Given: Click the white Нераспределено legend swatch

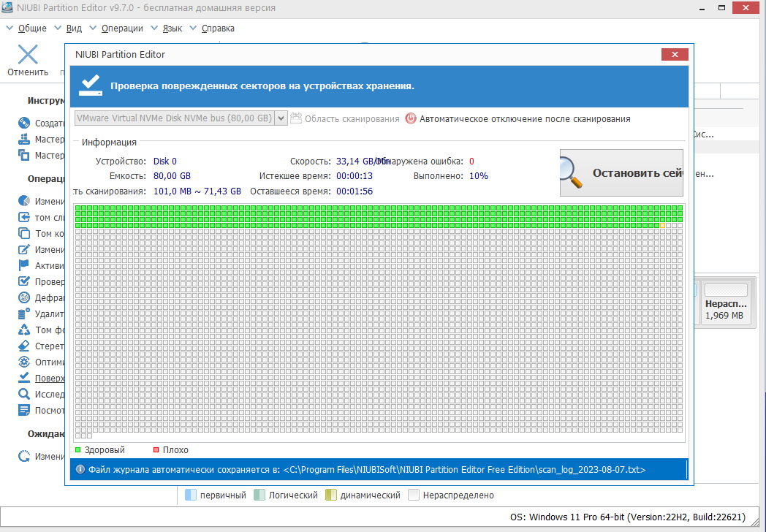Looking at the screenshot, I should click(413, 495).
